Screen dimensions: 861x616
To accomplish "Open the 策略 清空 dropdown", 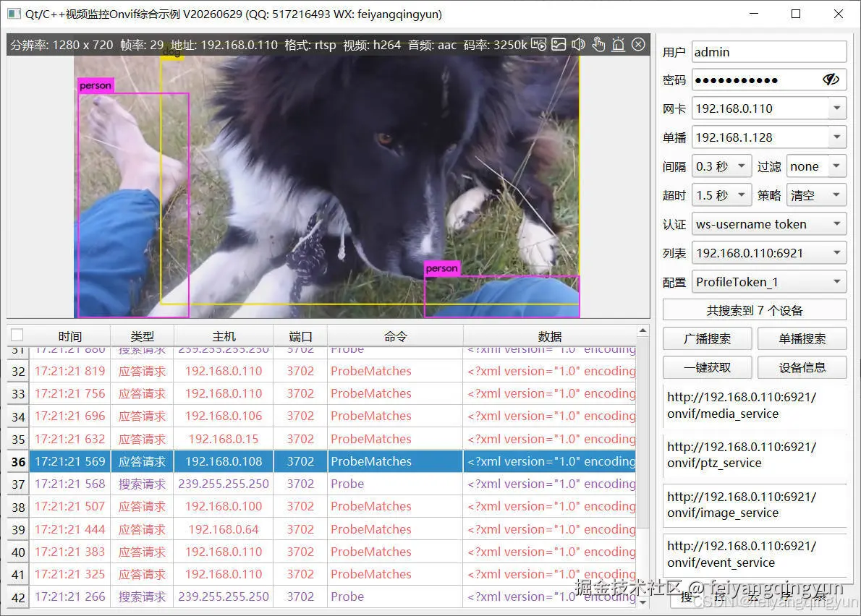I will coord(816,195).
